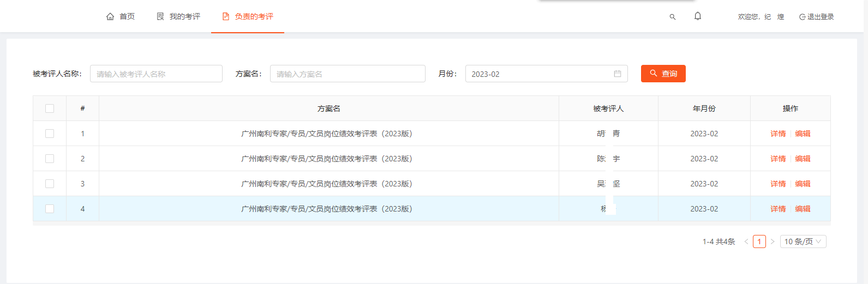Click the search magnifier icon in header
This screenshot has width=868, height=284.
pos(672,17)
